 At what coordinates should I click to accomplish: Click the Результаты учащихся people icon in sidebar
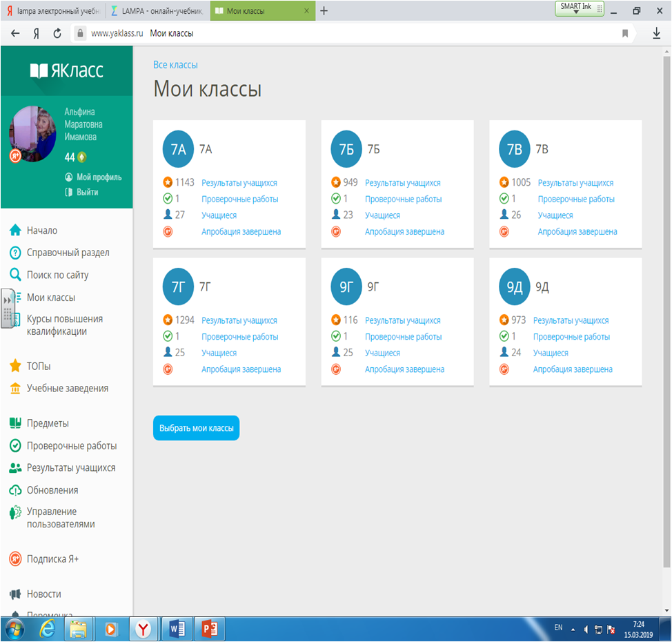[x=15, y=468]
